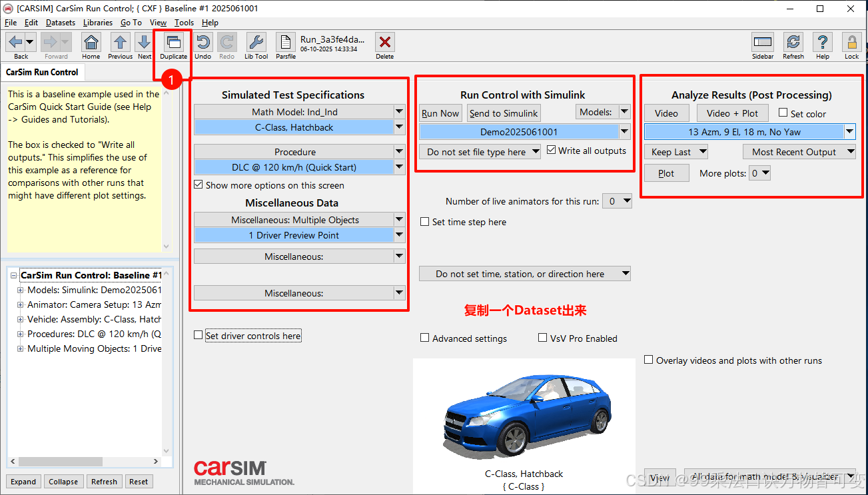Open the Keep Last dropdown
The height and width of the screenshot is (495, 868).
coord(676,152)
